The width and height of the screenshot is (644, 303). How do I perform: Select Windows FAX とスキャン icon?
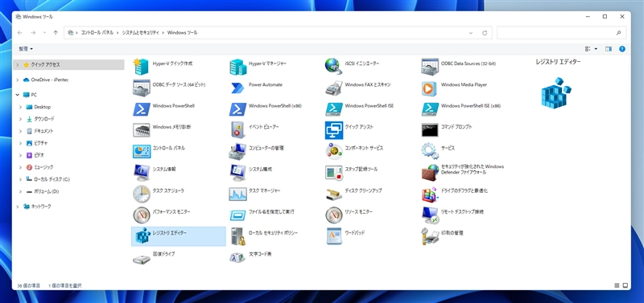333,88
